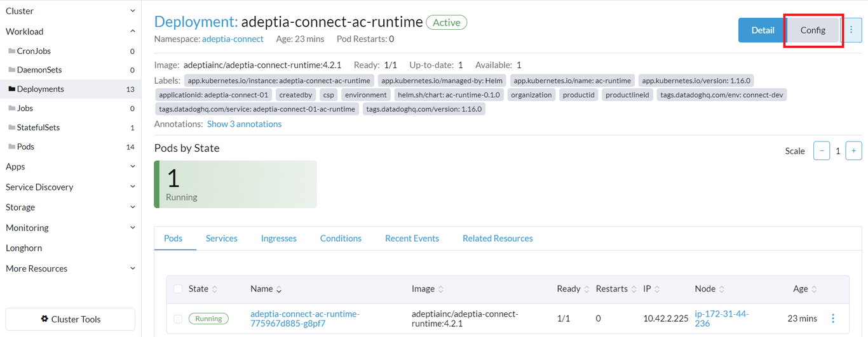Click the productlineid label tag

[x=627, y=95]
